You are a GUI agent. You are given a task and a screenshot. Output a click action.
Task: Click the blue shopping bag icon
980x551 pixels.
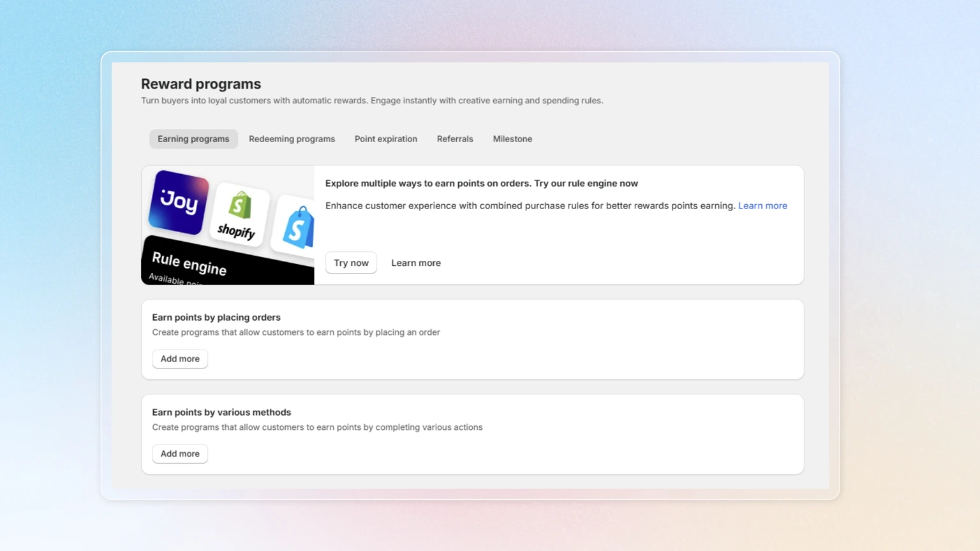coord(297,228)
